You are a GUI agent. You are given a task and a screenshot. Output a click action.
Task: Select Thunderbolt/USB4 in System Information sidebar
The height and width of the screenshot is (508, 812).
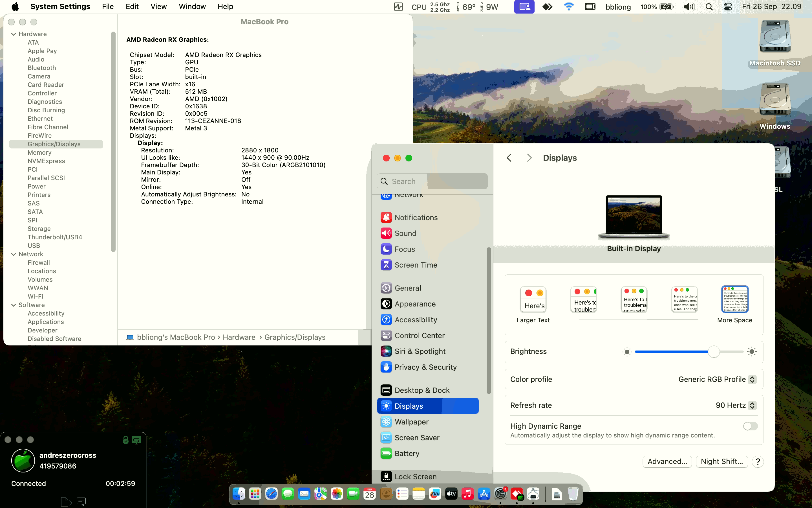55,237
